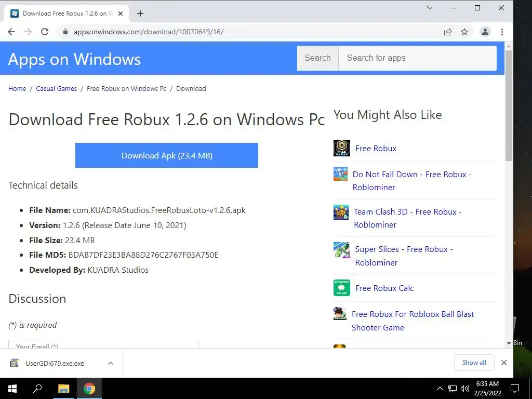The width and height of the screenshot is (532, 399).
Task: Click the address bar URL
Action: 149,32
